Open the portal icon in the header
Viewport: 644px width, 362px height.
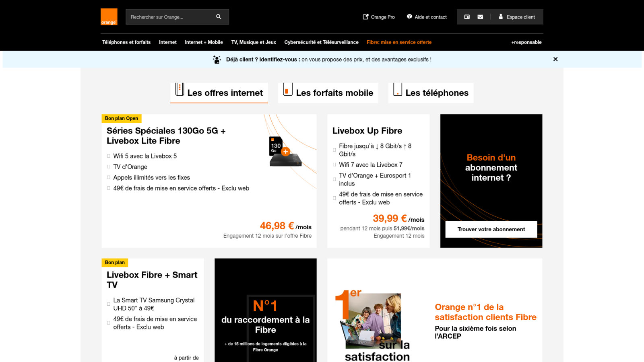click(x=467, y=17)
